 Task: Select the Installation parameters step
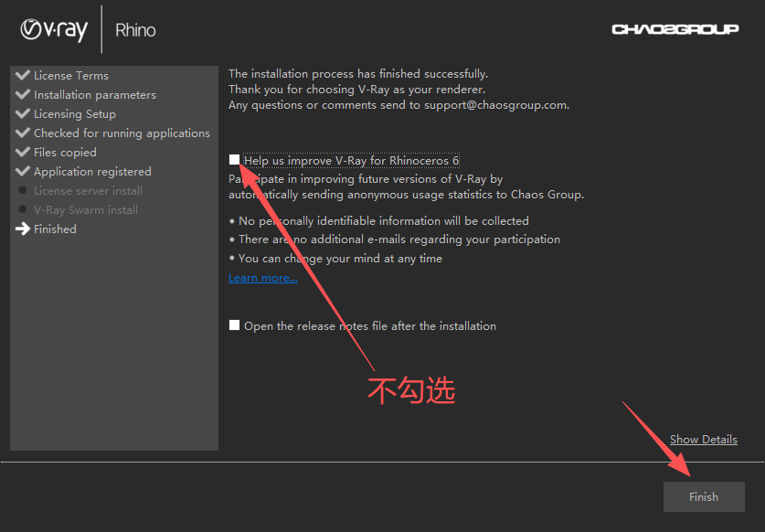95,95
